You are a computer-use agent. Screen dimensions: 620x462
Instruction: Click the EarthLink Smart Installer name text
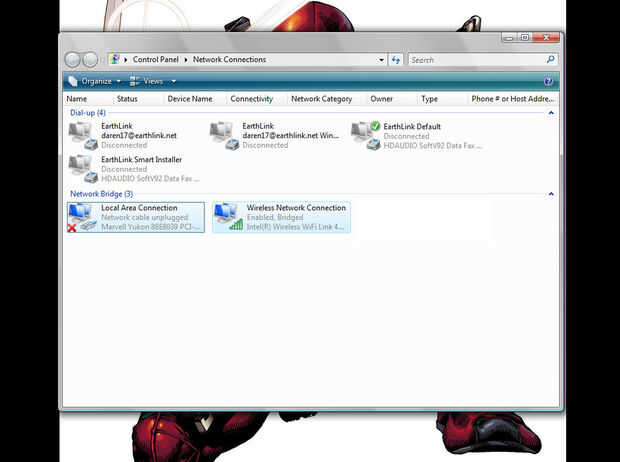[x=142, y=159]
